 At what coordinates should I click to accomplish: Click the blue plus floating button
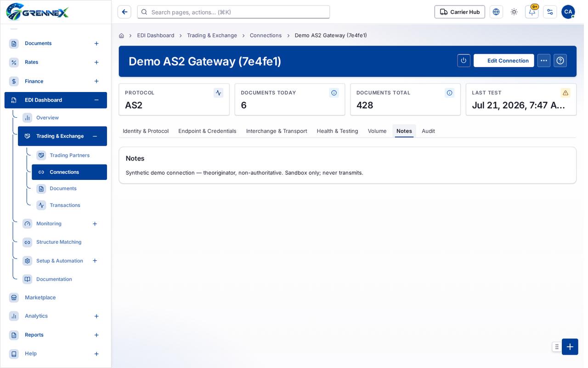570,347
